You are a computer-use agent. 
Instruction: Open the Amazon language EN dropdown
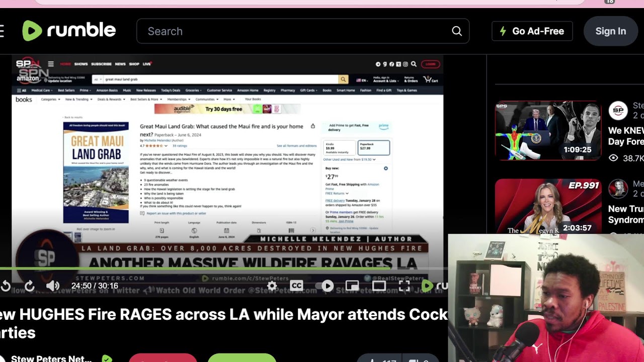(x=361, y=80)
